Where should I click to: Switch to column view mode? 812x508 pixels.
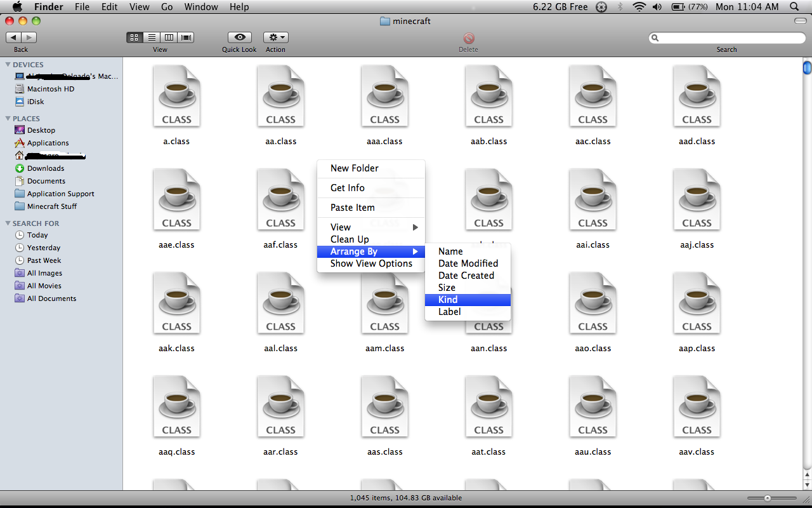click(169, 37)
